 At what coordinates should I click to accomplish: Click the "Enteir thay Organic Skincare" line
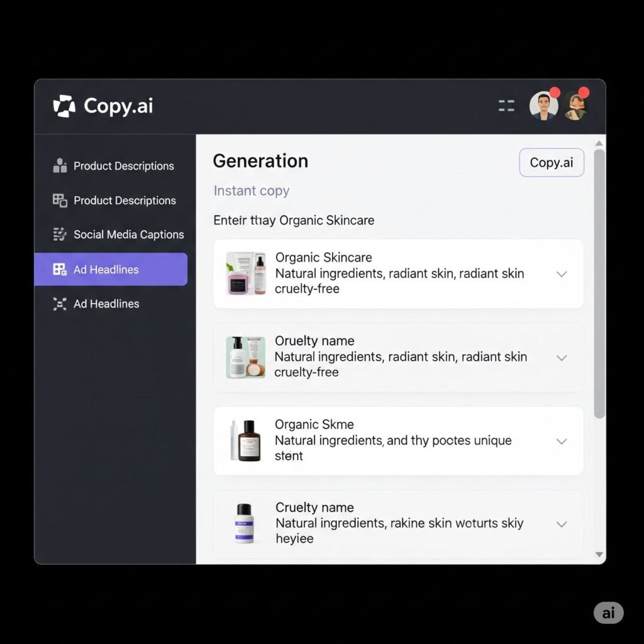(x=294, y=221)
